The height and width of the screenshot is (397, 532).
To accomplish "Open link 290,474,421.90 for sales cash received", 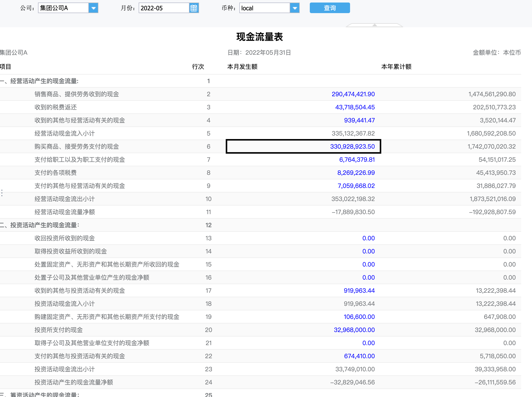I will pos(353,94).
